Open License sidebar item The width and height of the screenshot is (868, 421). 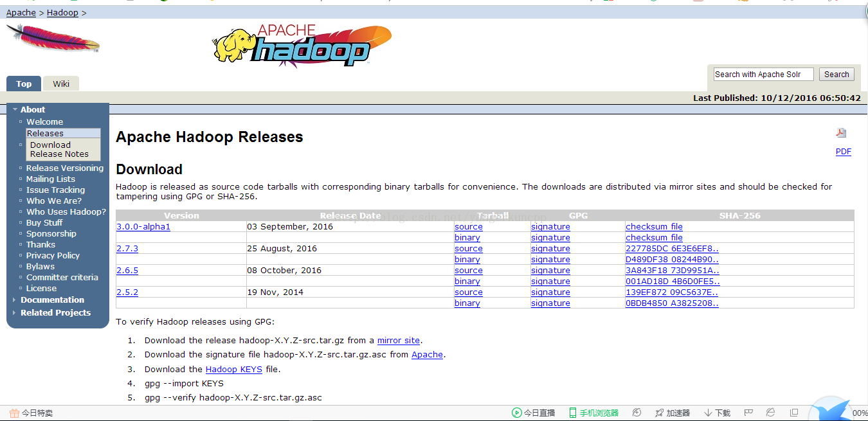pyautogui.click(x=41, y=288)
